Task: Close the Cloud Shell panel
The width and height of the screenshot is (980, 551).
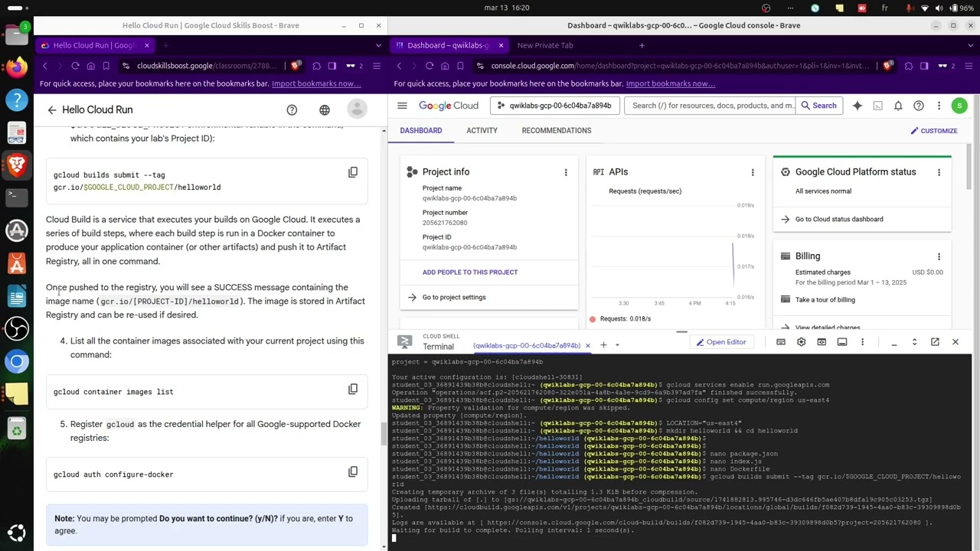Action: click(955, 342)
